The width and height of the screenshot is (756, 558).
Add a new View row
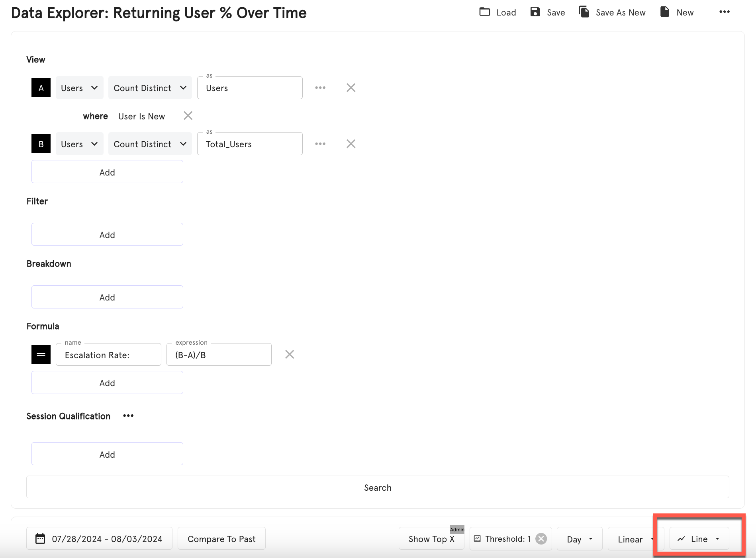click(x=107, y=172)
